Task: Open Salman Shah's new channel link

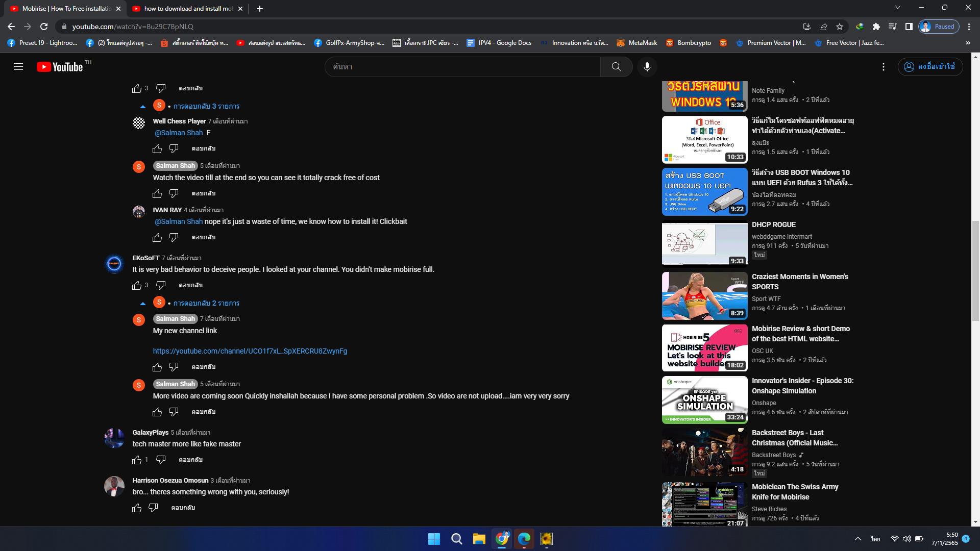Action: coord(250,351)
